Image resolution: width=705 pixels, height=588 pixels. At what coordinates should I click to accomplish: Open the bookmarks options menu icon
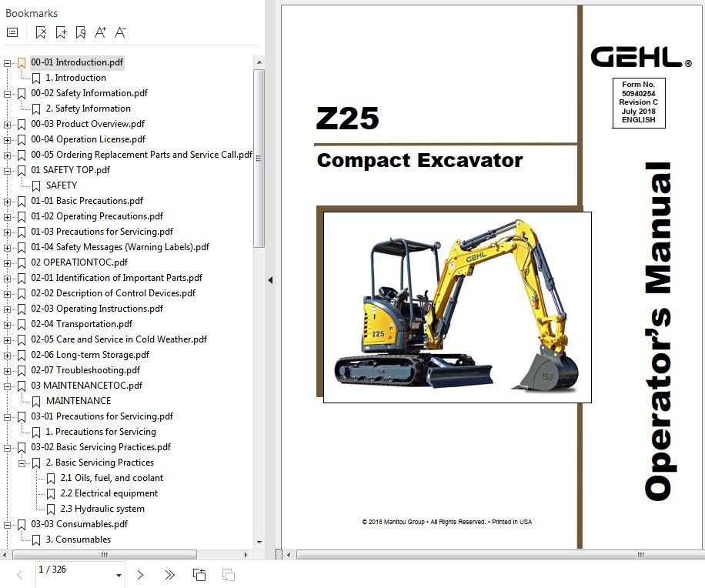click(12, 32)
